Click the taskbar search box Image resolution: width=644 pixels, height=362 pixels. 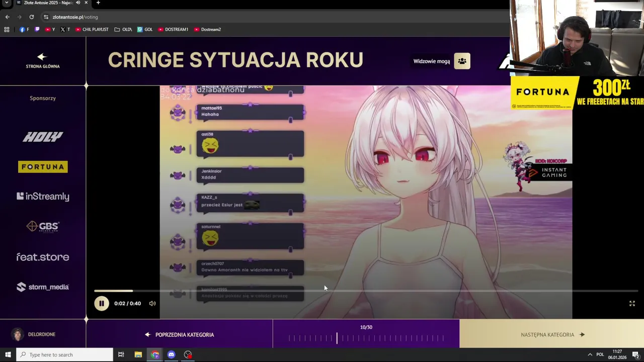click(x=64, y=355)
